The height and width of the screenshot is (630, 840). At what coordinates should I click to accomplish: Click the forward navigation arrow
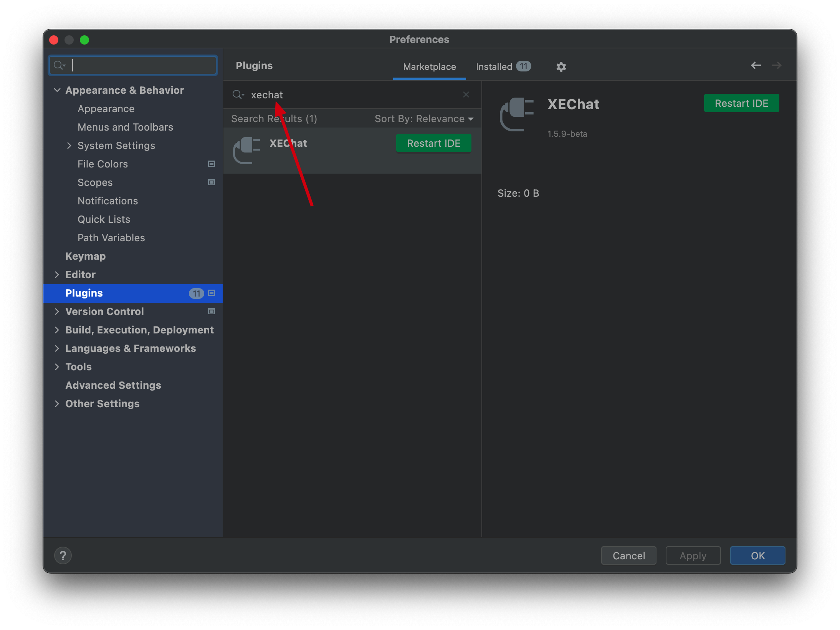pos(776,65)
